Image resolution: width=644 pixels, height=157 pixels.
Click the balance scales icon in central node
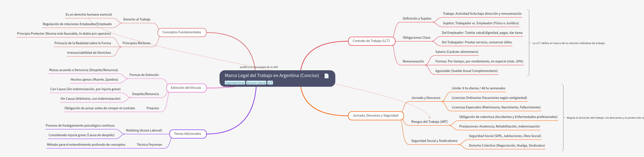coord(322,76)
